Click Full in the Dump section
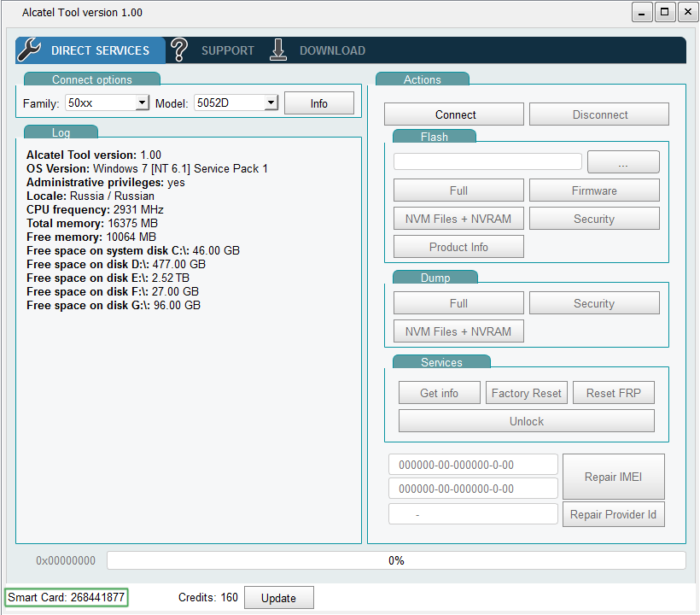Image resolution: width=700 pixels, height=615 pixels. (x=458, y=303)
